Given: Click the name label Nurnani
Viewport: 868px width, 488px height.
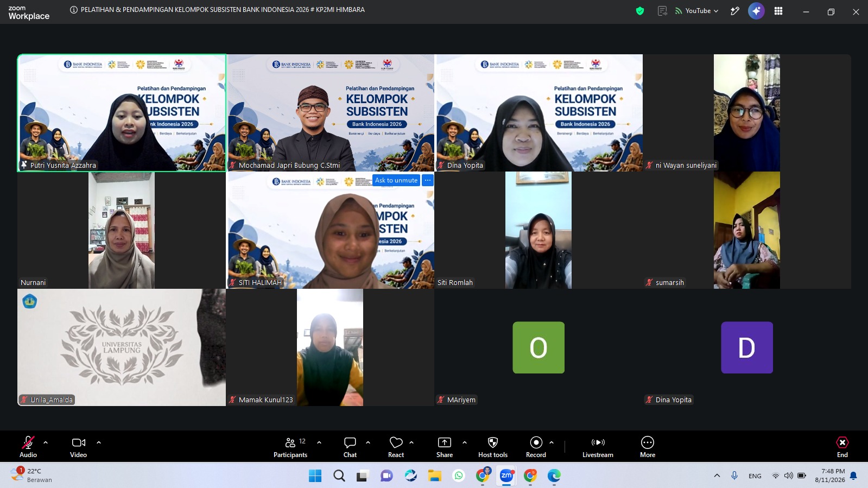Looking at the screenshot, I should pos(33,283).
